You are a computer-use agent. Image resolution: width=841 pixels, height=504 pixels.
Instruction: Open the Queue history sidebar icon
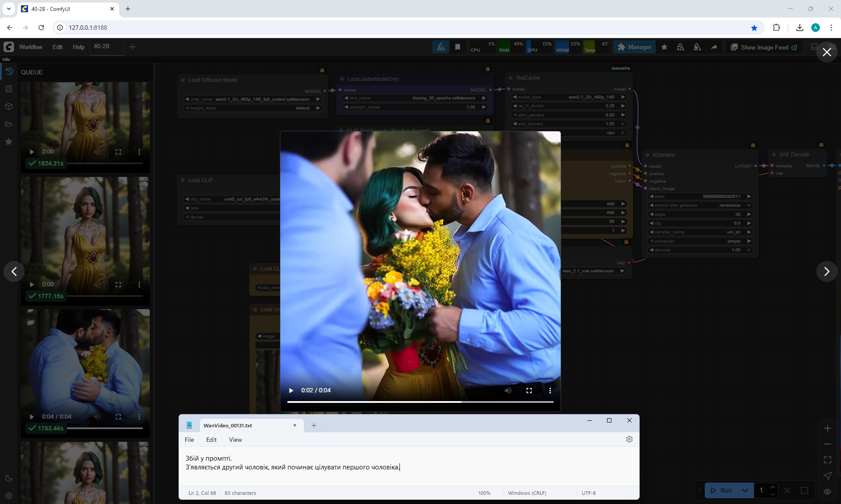click(x=9, y=71)
